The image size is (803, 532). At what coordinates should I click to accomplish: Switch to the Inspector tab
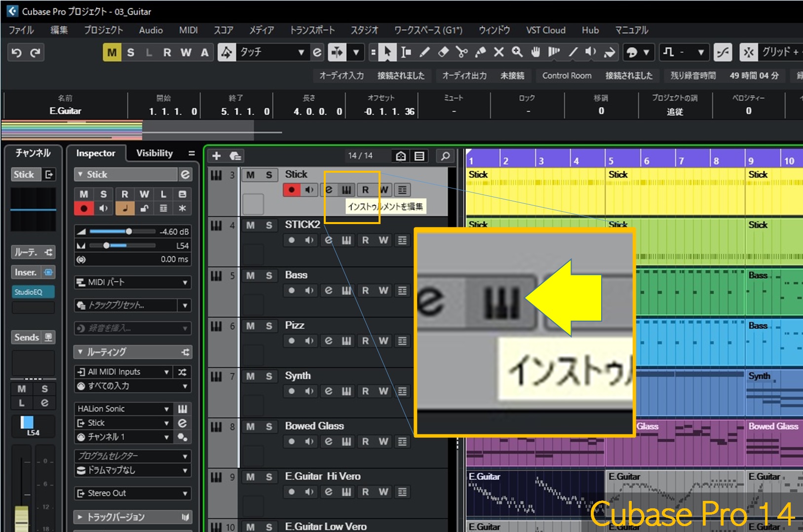[x=95, y=153]
